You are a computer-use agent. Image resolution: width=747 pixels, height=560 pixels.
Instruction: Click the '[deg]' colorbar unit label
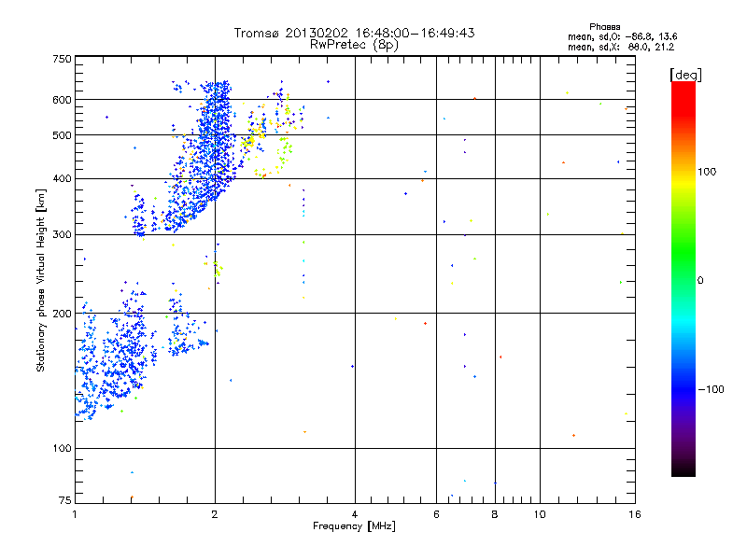(x=685, y=75)
